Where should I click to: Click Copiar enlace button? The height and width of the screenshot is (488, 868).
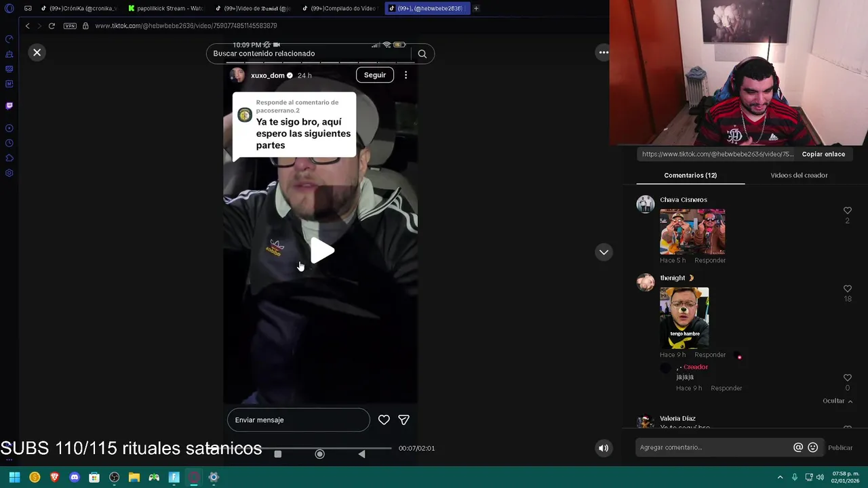[x=823, y=155]
